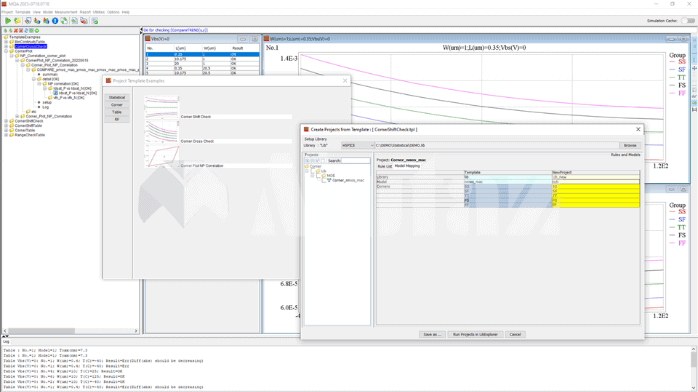
Task: Collapse the NP correlation [OK] node
Action: click(39, 84)
